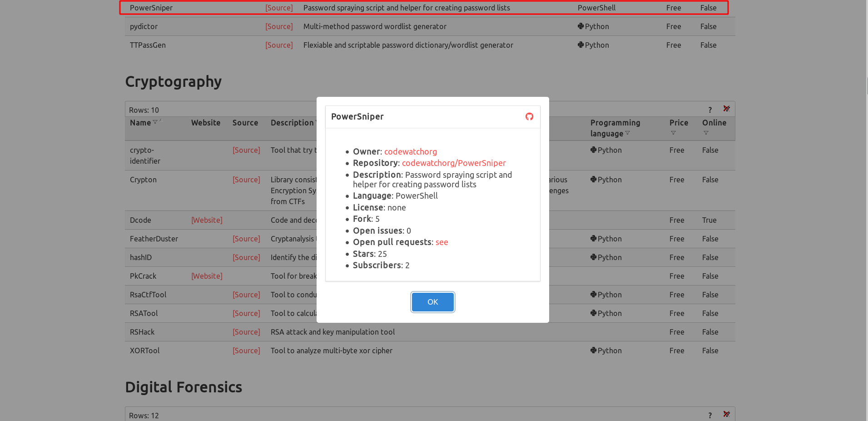Click the 'Rows: 12' counter text
The width and height of the screenshot is (868, 421).
click(x=144, y=416)
